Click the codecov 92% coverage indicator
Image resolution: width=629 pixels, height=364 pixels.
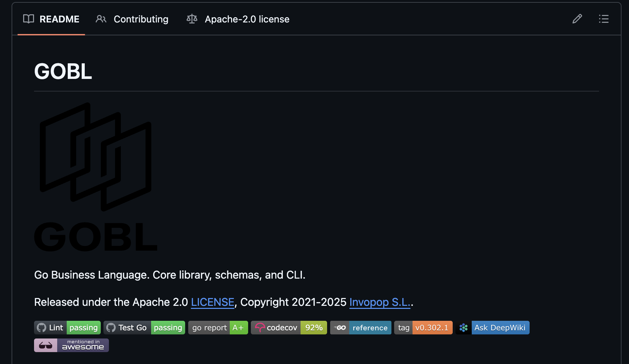(313, 328)
